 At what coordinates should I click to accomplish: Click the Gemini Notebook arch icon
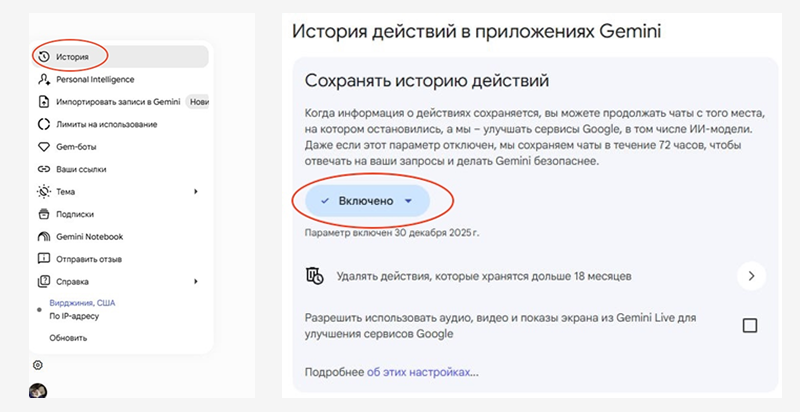click(x=44, y=237)
